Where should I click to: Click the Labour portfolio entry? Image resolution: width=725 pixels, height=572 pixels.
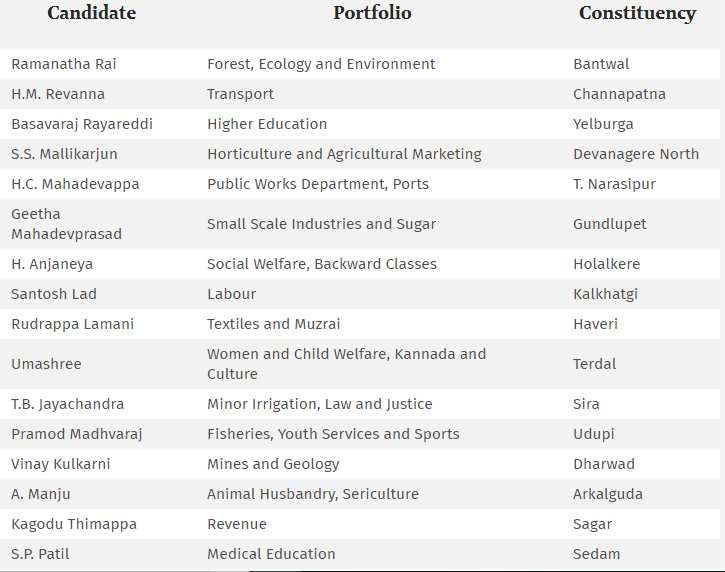(231, 294)
